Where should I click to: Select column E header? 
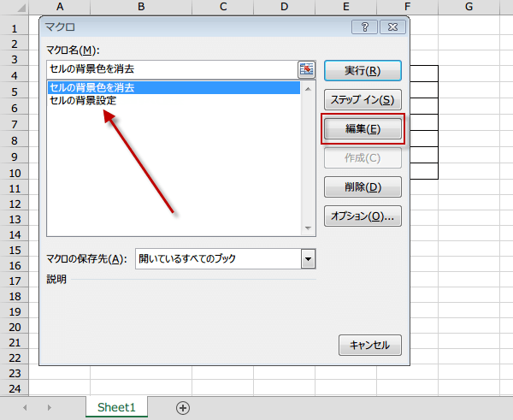(345, 7)
